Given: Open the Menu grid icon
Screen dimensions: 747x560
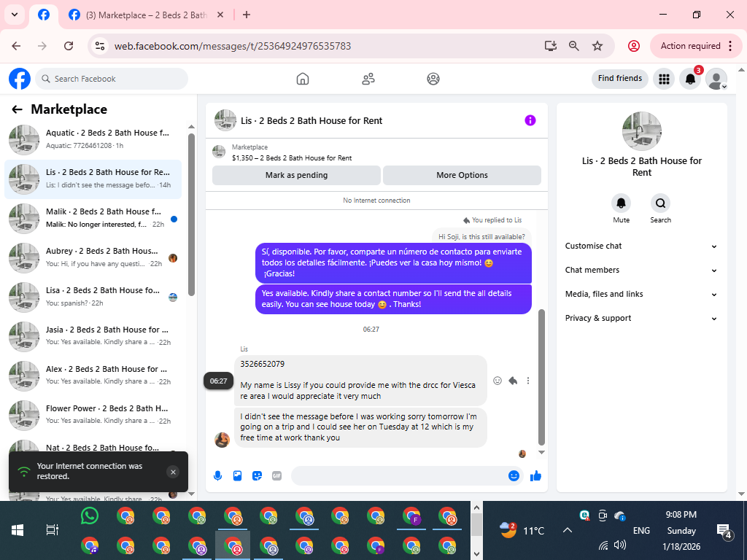Looking at the screenshot, I should point(664,79).
